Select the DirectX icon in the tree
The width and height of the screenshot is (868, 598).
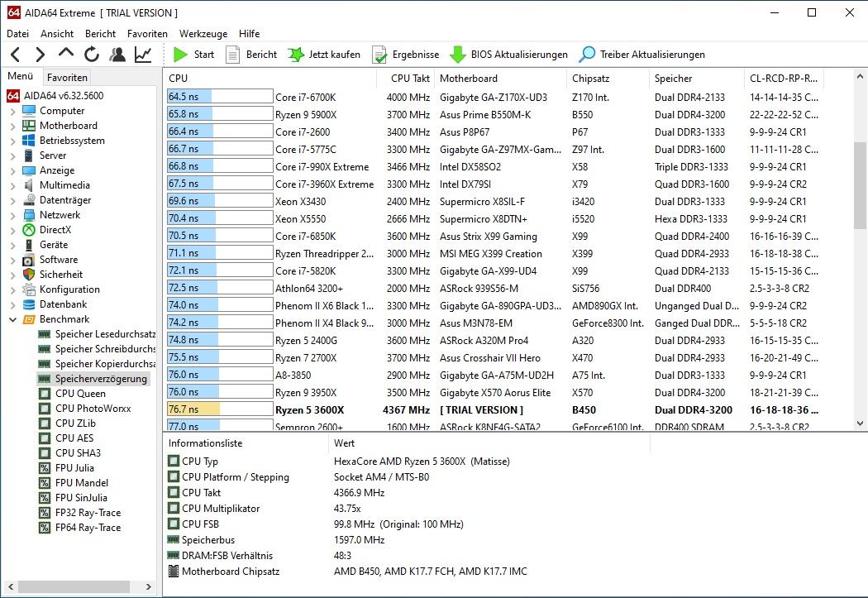(29, 230)
